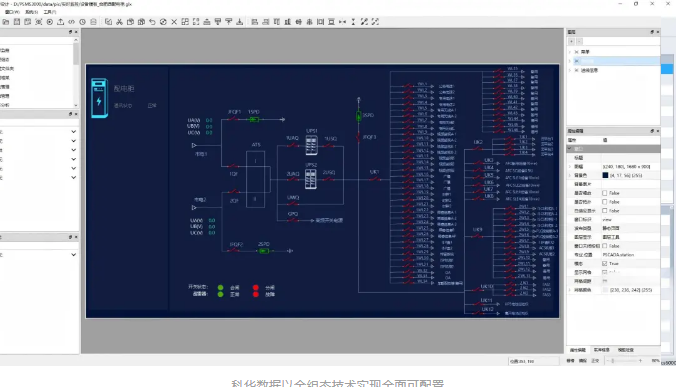Click the open folder toolbar icon

(6, 22)
